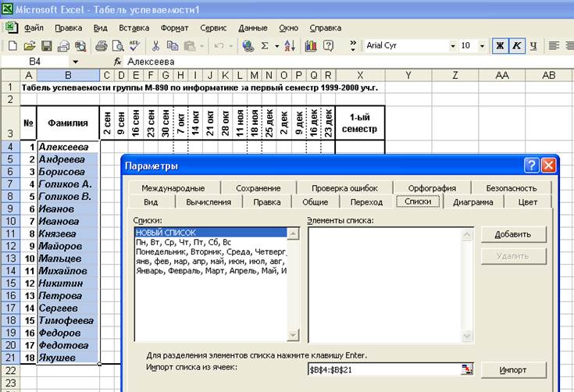Toggle Bold formatting button
The image size is (574, 392).
[x=500, y=46]
